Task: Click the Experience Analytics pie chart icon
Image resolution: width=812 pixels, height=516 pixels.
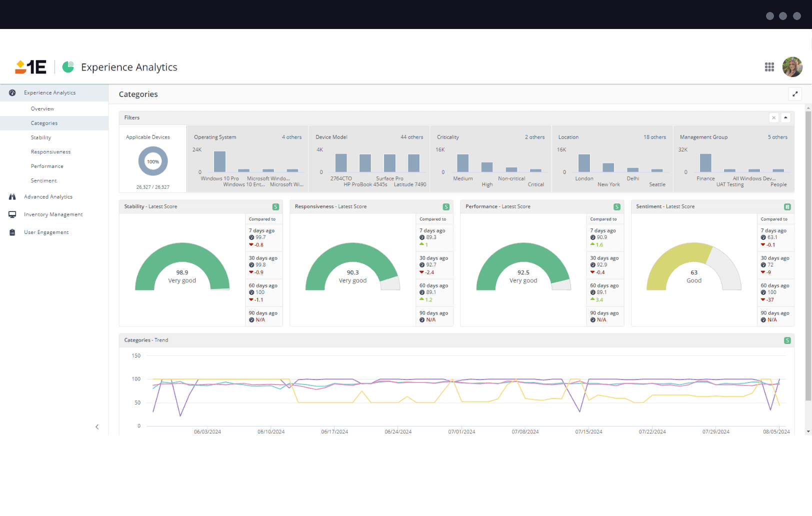Action: [x=68, y=66]
